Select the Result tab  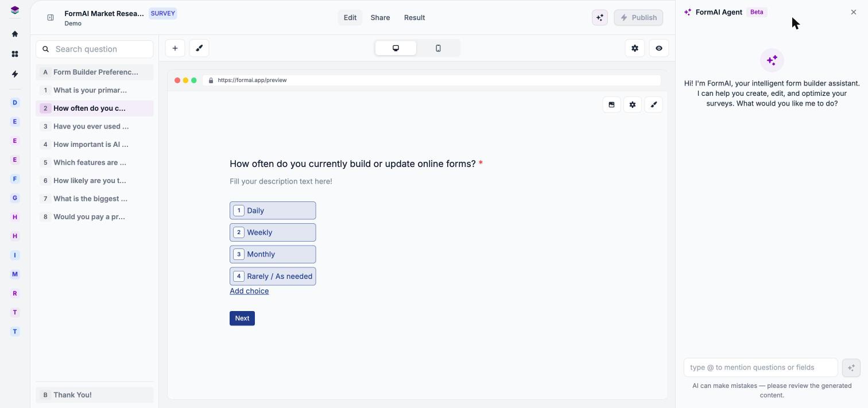point(414,18)
